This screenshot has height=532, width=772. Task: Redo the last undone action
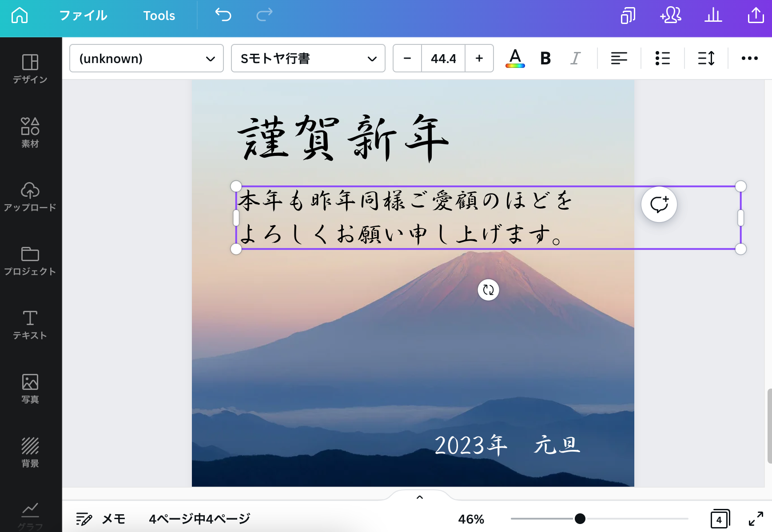pyautogui.click(x=264, y=15)
